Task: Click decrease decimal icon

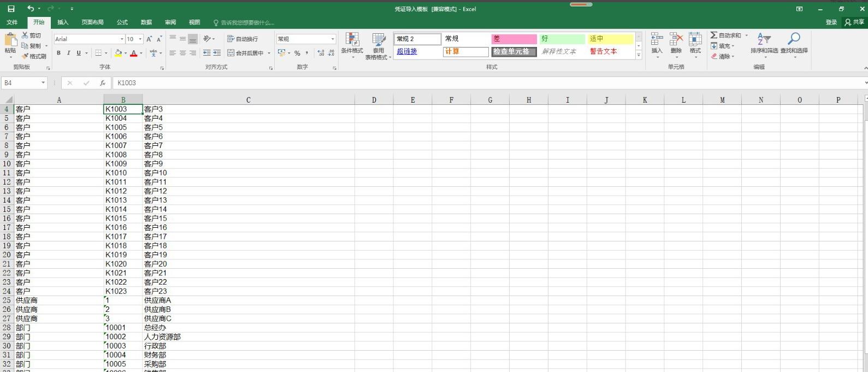Action: click(331, 53)
